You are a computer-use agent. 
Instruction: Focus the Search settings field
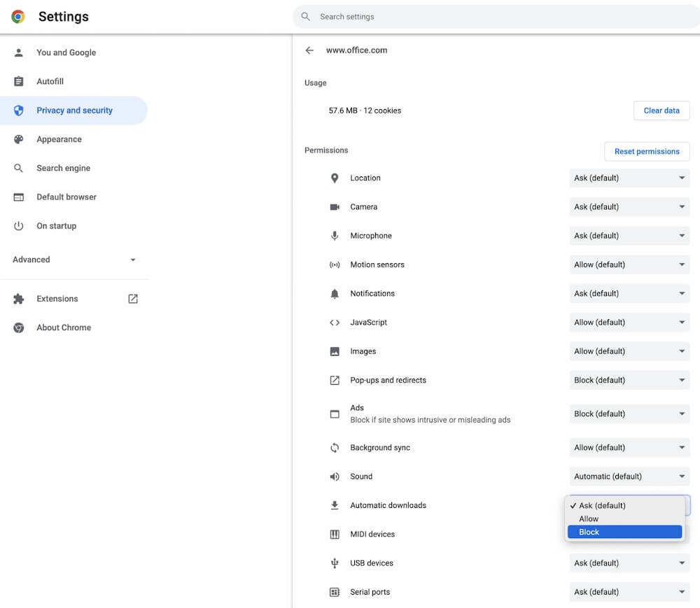pyautogui.click(x=496, y=17)
